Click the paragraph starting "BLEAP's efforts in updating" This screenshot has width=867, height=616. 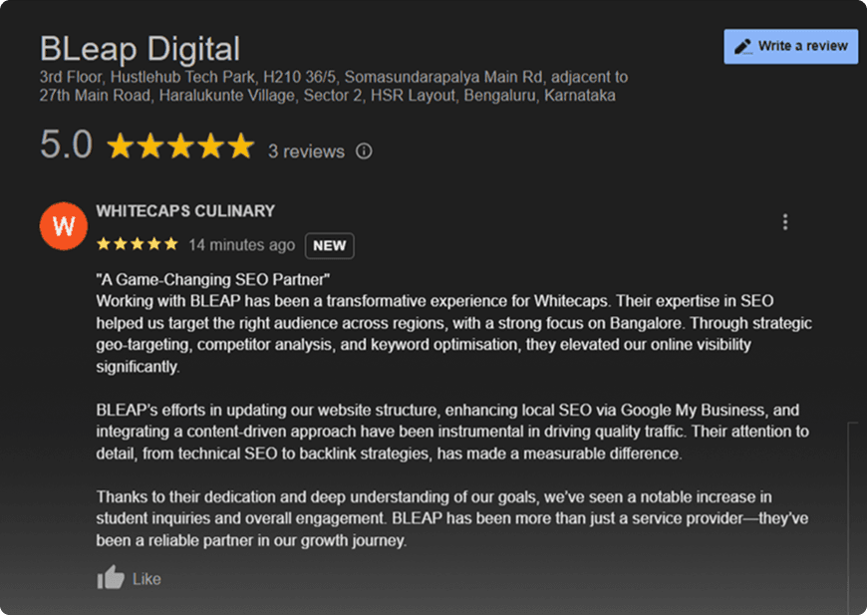452,432
